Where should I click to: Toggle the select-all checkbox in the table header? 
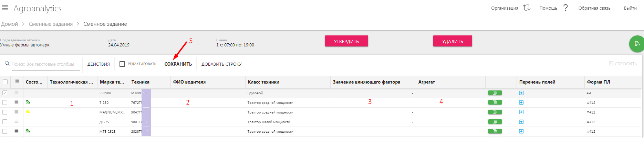[x=5, y=82]
